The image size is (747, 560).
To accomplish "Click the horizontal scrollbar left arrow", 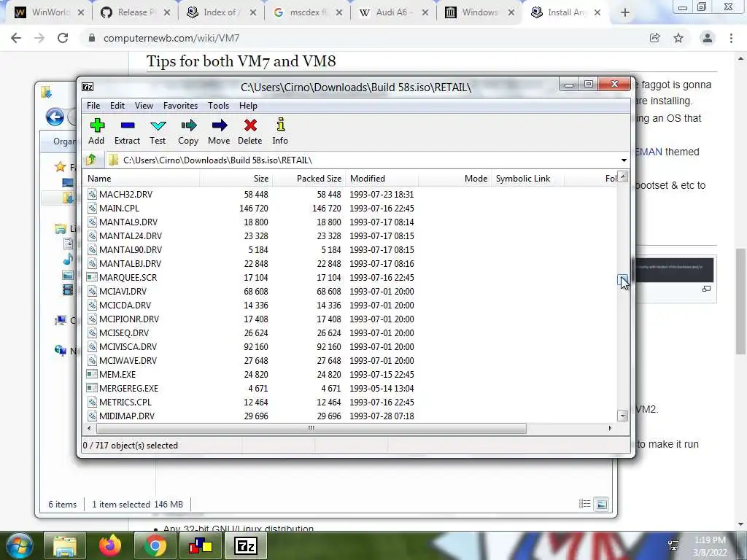I will tap(89, 428).
